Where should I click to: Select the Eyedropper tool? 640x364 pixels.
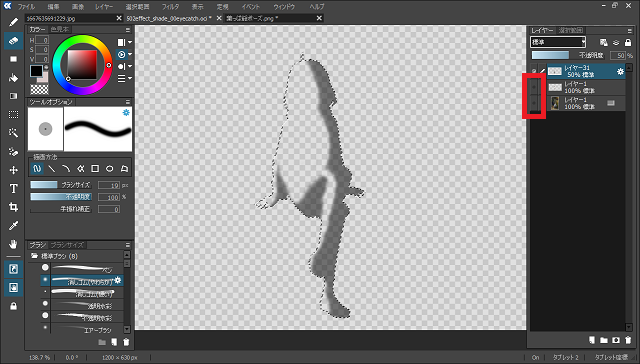[x=13, y=226]
